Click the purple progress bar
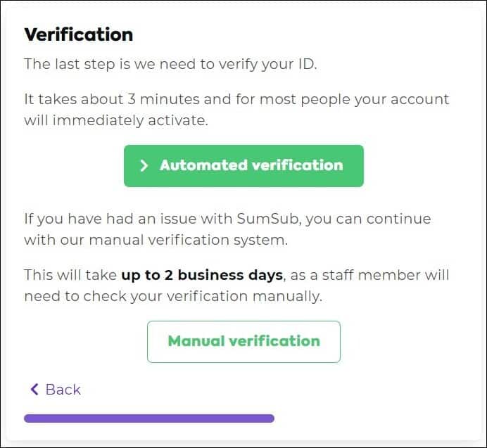Image resolution: width=487 pixels, height=448 pixels. (x=148, y=418)
